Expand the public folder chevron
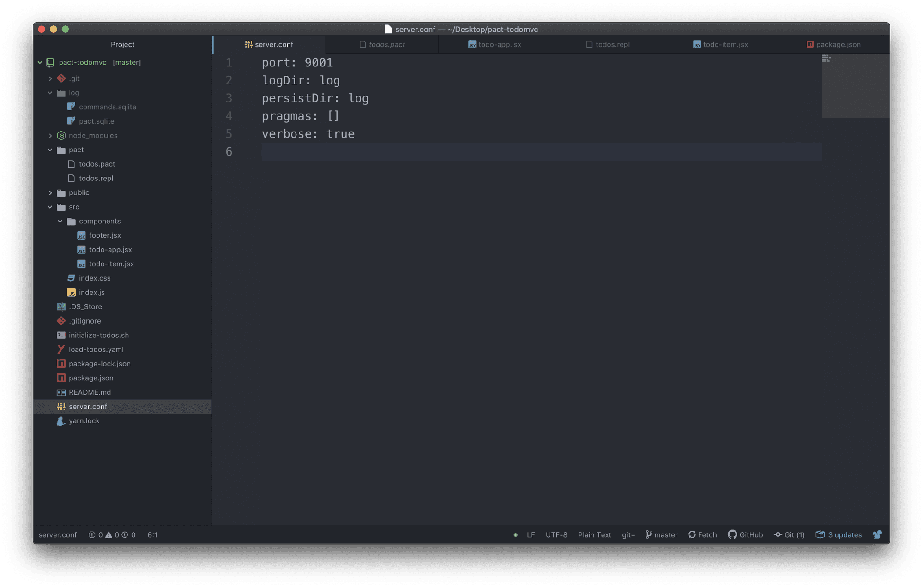923x588 pixels. [x=50, y=193]
